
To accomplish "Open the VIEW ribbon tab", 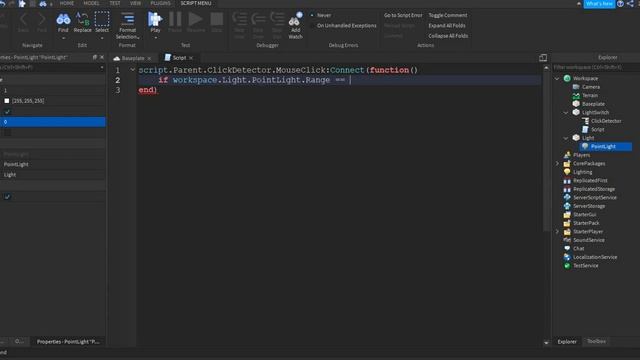I will pos(135,3).
